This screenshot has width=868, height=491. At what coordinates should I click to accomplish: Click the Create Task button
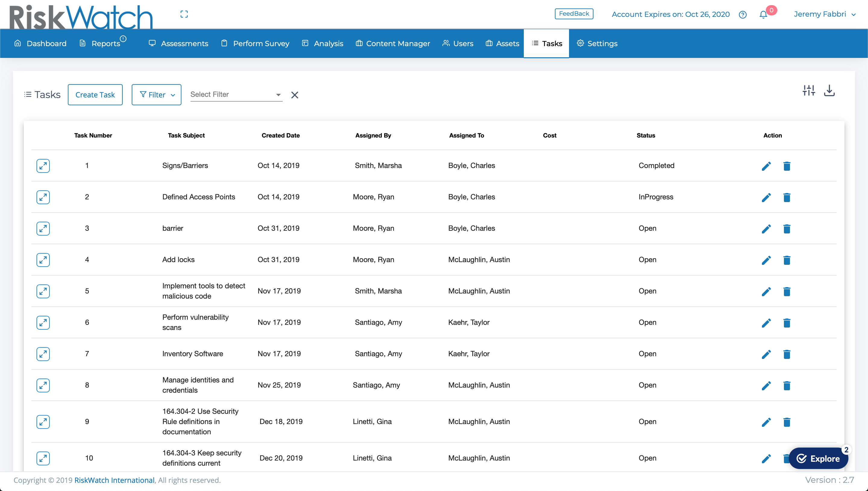[x=95, y=94]
